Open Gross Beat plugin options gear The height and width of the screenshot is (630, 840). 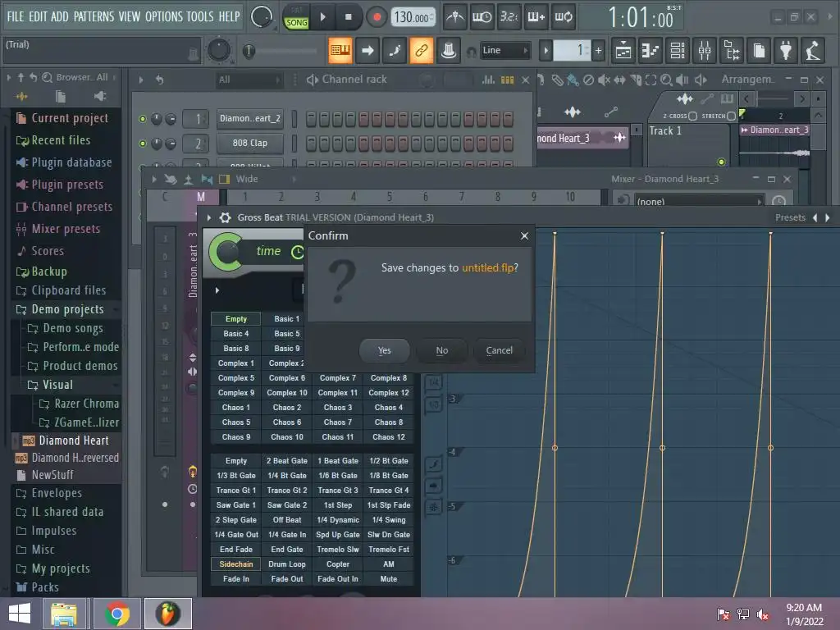pos(226,217)
